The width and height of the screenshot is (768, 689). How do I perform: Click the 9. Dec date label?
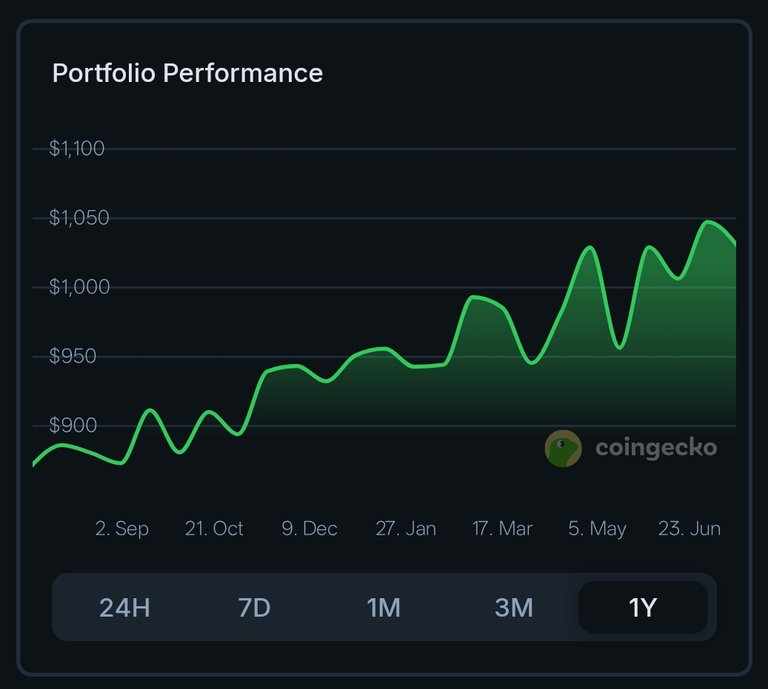pyautogui.click(x=310, y=528)
